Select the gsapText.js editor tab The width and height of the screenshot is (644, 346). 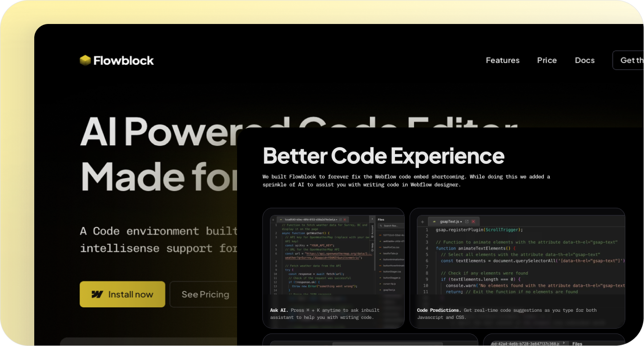click(x=454, y=221)
